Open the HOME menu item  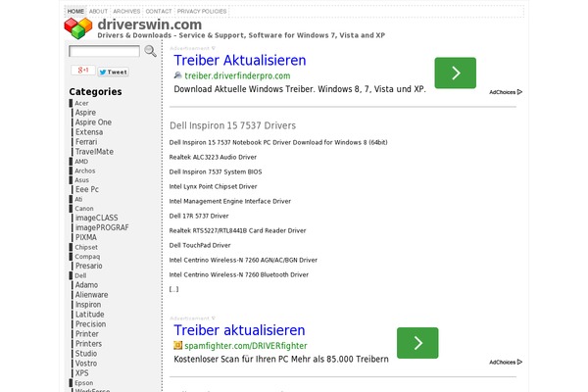(75, 11)
